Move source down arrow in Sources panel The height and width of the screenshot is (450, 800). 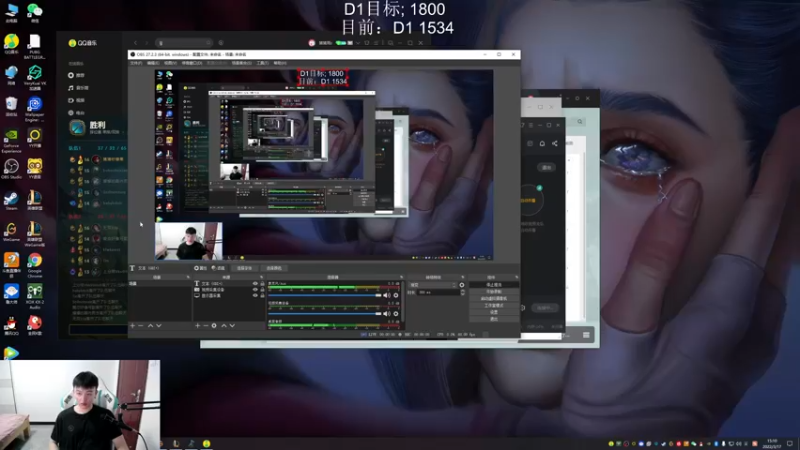point(232,326)
